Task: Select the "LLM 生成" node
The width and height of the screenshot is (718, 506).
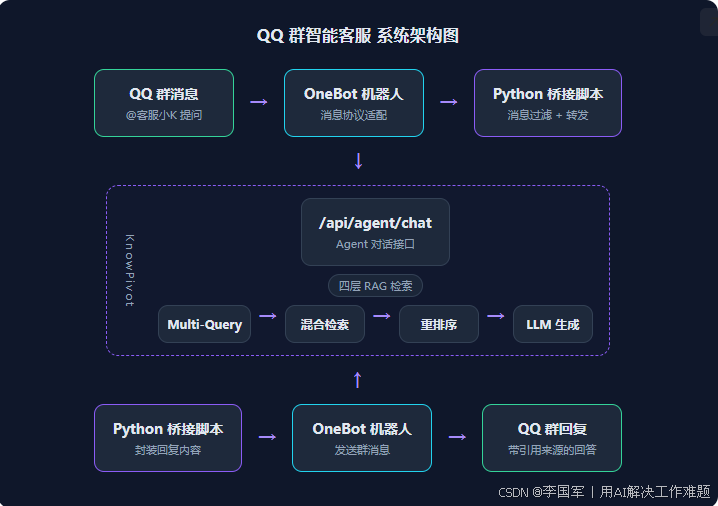Action: pos(553,324)
